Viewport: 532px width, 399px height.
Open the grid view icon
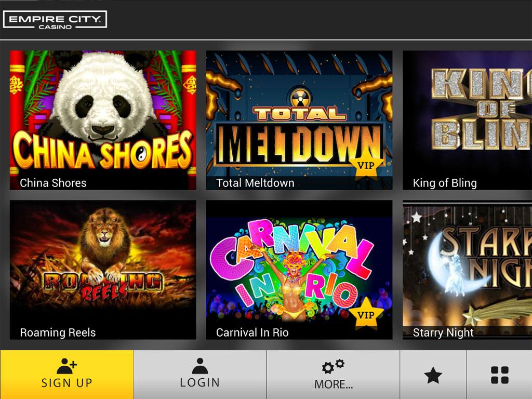(499, 375)
